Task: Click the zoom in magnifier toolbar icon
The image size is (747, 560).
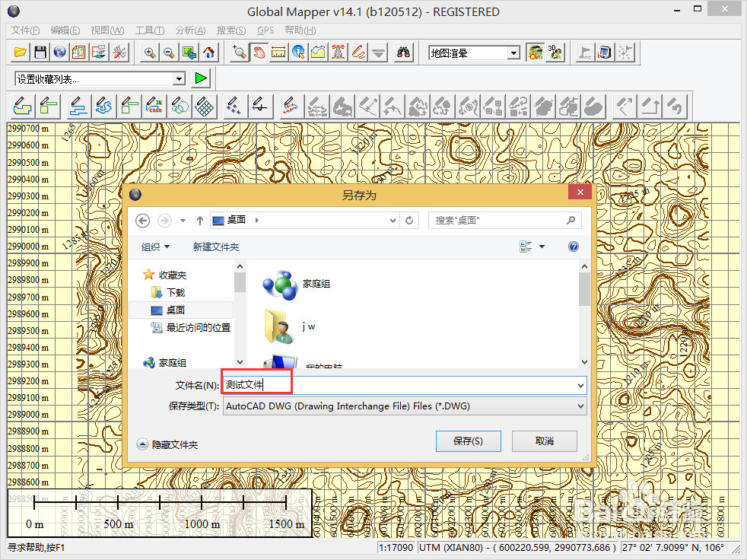Action: pyautogui.click(x=150, y=52)
